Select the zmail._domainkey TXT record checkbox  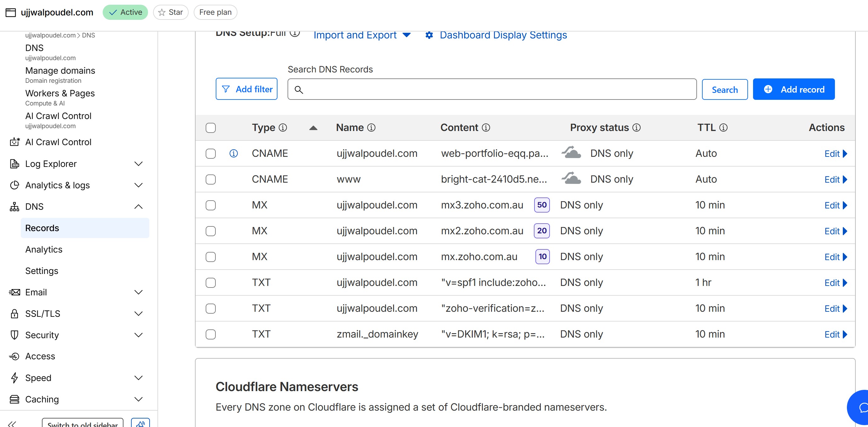click(x=211, y=334)
